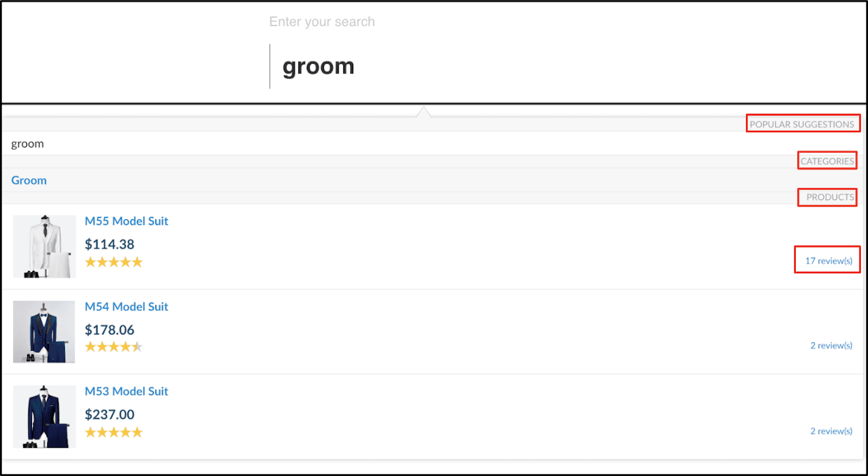Image resolution: width=868 pixels, height=476 pixels.
Task: Click the blue M54 tuxedo thumbnail
Action: click(44, 332)
